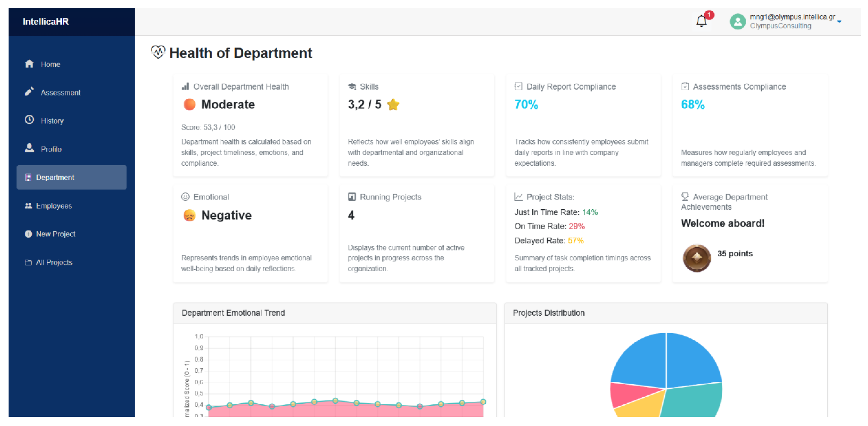Viewport: 868px width, 426px height.
Task: Click the last data point on the emotional trend line
Action: coord(483,401)
